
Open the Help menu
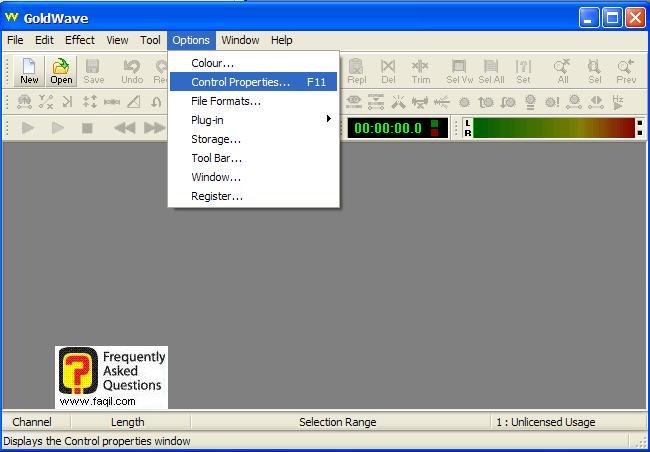point(281,40)
